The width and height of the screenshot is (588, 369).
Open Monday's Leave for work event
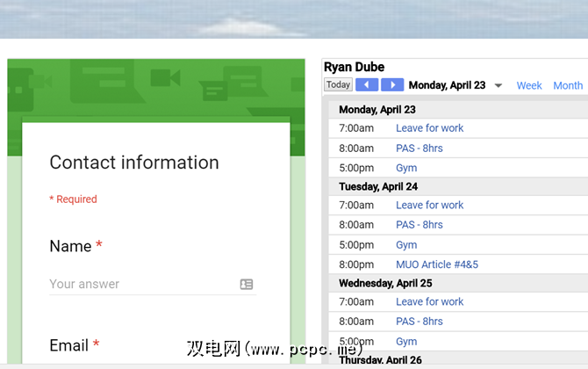pos(430,128)
